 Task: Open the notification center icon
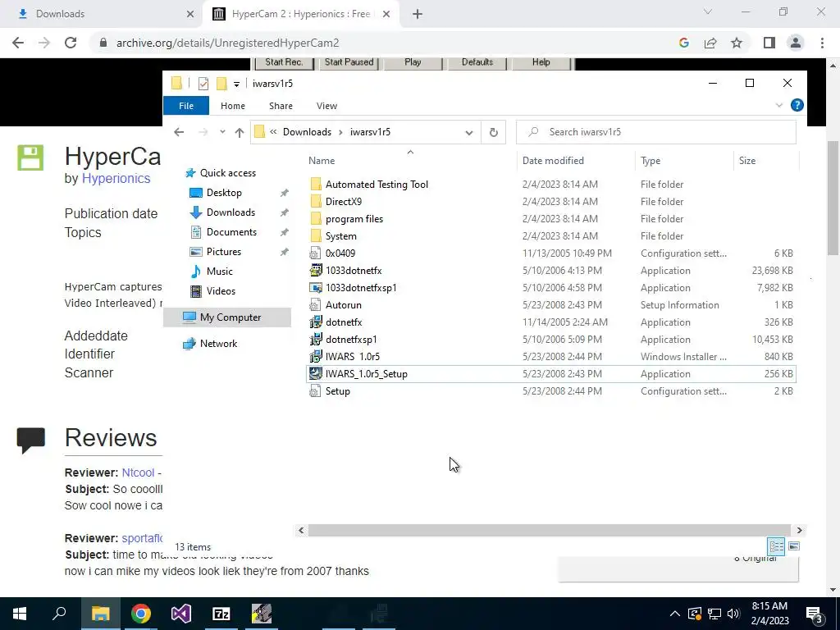tap(815, 614)
